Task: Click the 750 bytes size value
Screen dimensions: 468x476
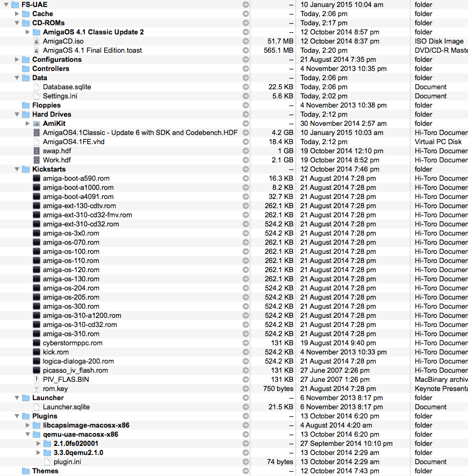Action: 278,388
